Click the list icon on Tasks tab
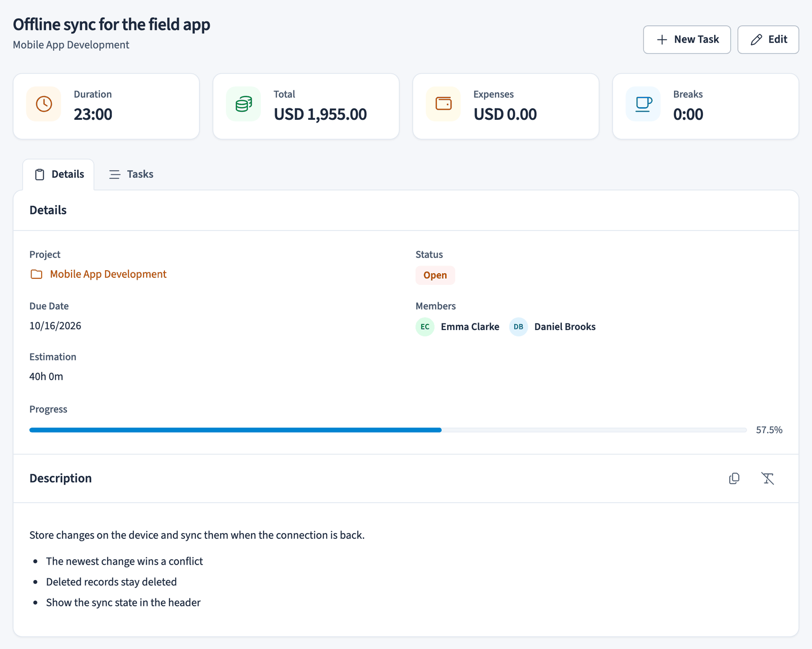The image size is (812, 649). (x=115, y=175)
